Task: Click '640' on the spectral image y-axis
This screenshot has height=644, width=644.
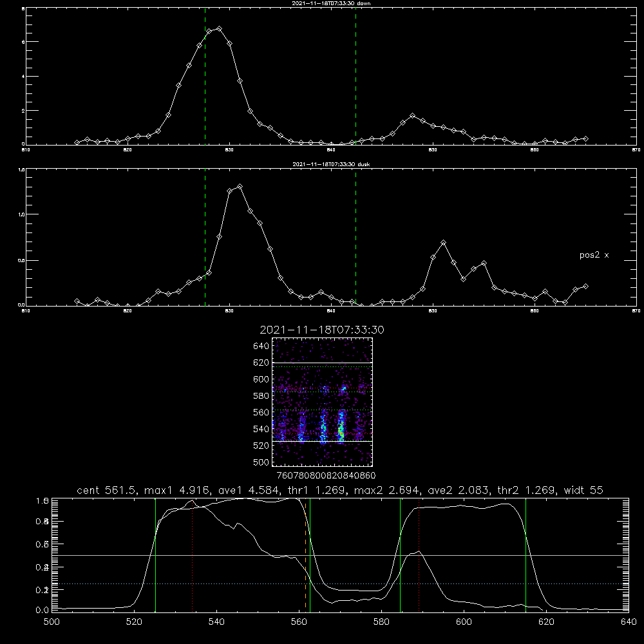Action: tap(261, 346)
